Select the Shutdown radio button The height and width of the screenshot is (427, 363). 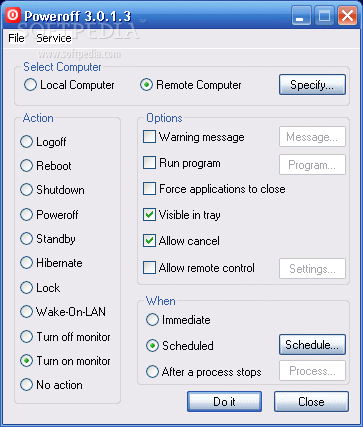52,190
